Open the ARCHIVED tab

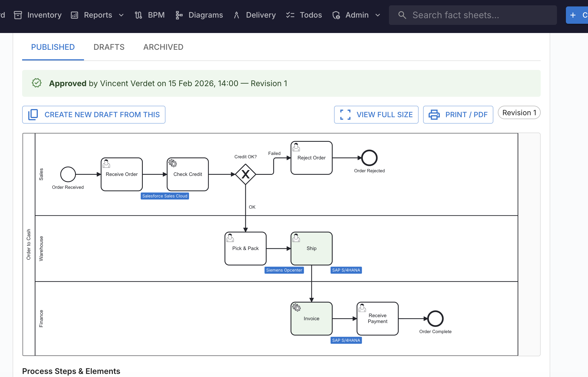pyautogui.click(x=163, y=47)
